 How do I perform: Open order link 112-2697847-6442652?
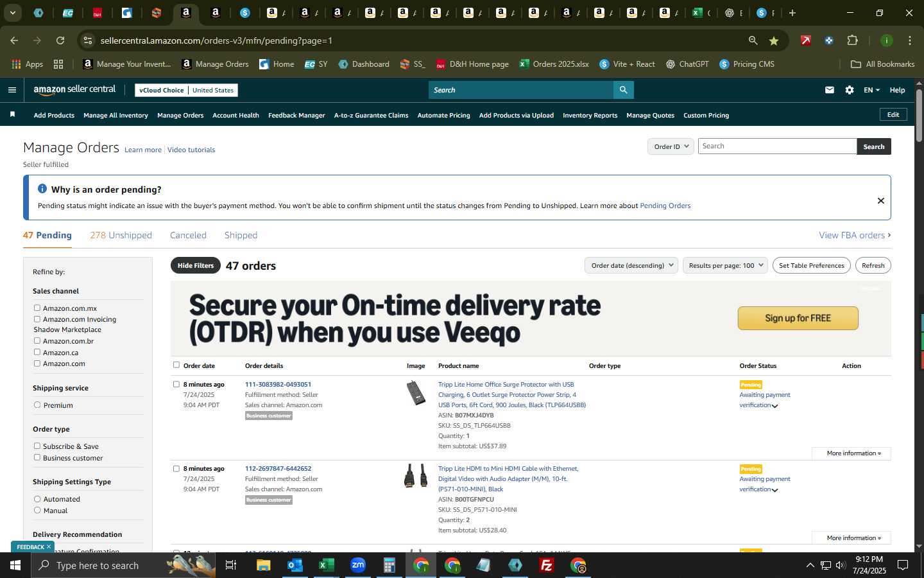point(278,469)
